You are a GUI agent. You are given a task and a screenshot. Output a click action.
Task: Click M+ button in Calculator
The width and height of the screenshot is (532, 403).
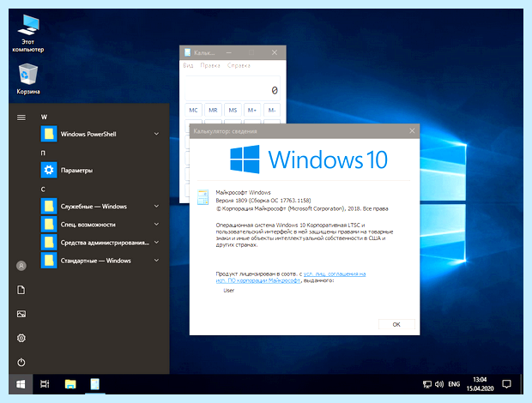[252, 110]
